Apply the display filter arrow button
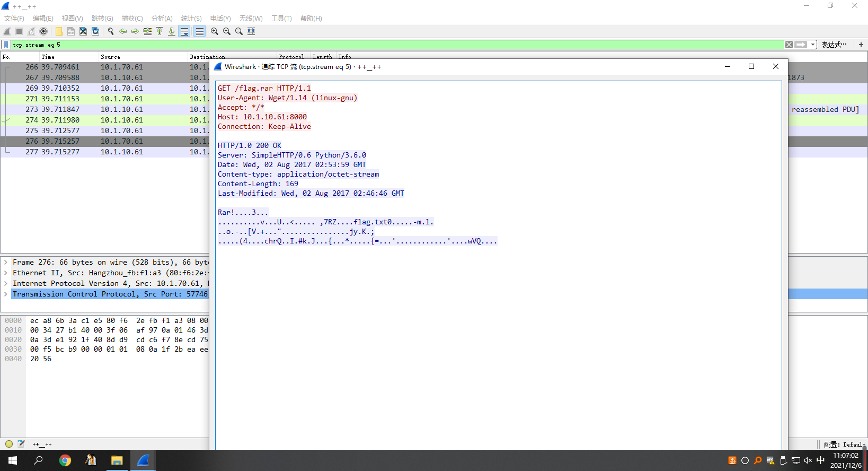The width and height of the screenshot is (868, 471). (x=801, y=45)
